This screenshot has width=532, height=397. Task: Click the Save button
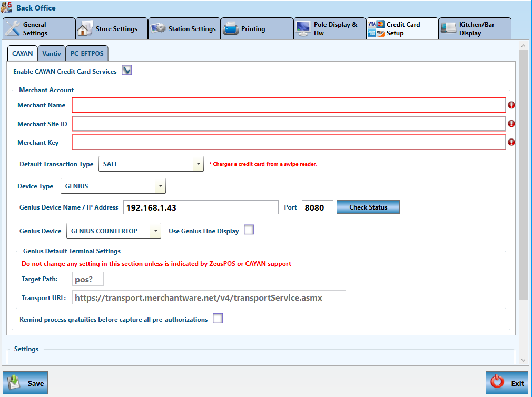click(x=25, y=383)
